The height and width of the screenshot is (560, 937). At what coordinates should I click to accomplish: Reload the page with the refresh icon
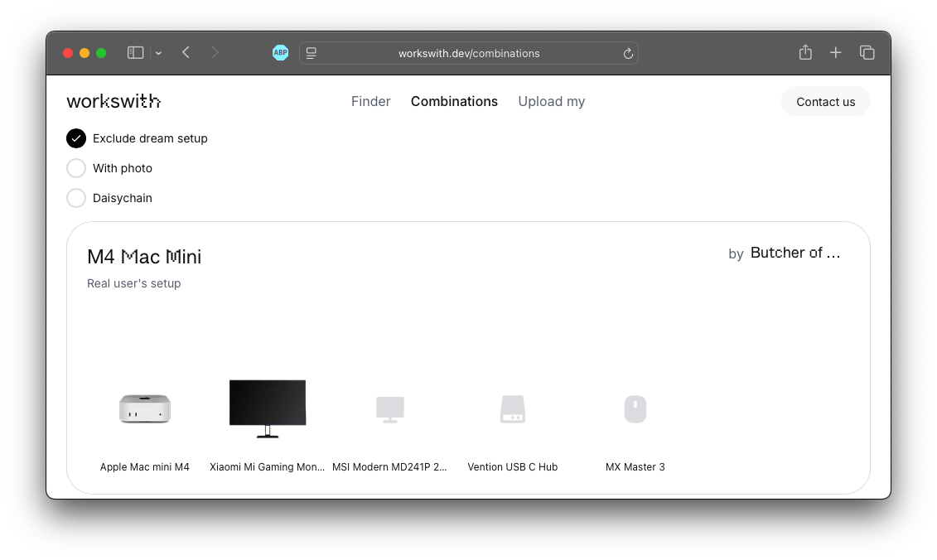click(x=628, y=53)
